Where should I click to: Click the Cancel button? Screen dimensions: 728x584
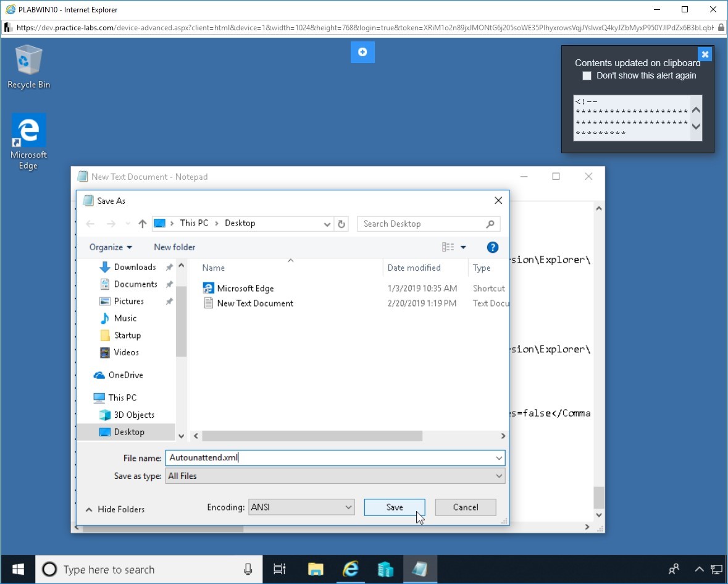click(x=466, y=507)
